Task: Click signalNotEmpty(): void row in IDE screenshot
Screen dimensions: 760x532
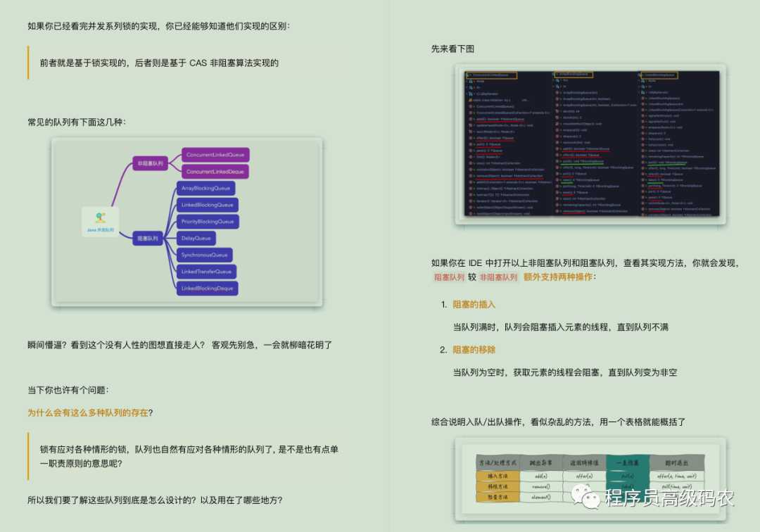Action: coord(659,116)
